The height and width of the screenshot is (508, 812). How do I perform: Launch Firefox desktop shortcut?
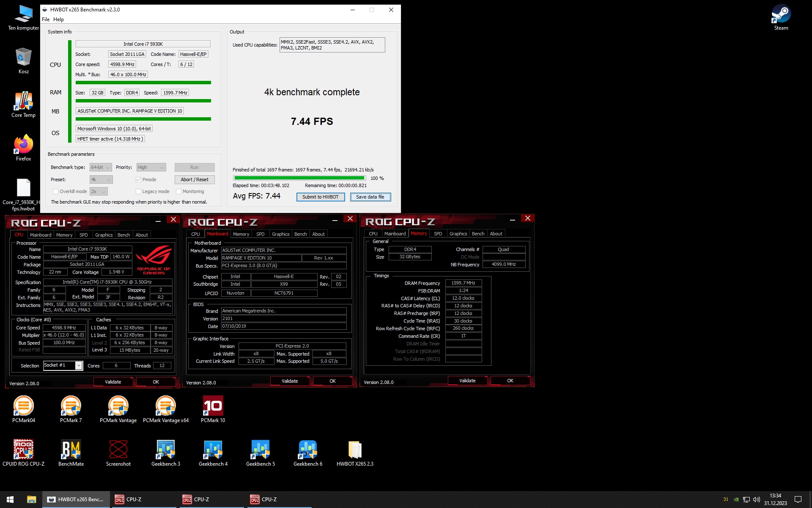(23, 148)
